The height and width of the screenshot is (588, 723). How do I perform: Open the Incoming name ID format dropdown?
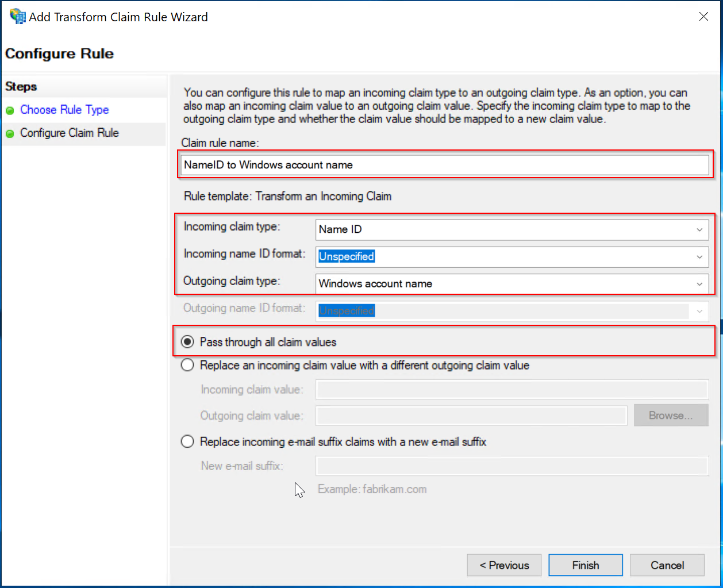click(x=699, y=257)
